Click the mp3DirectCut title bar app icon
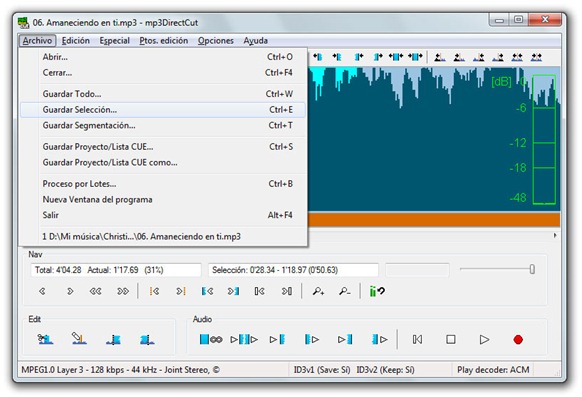 [24, 23]
